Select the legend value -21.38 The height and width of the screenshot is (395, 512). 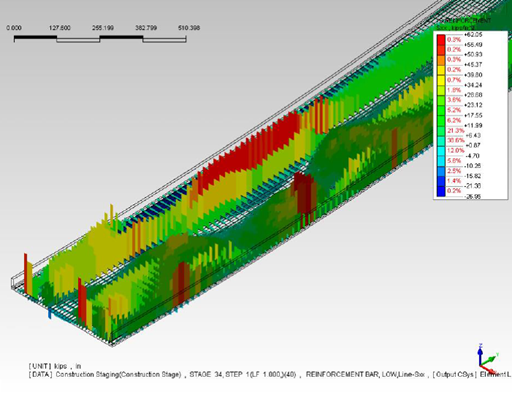tap(473, 186)
